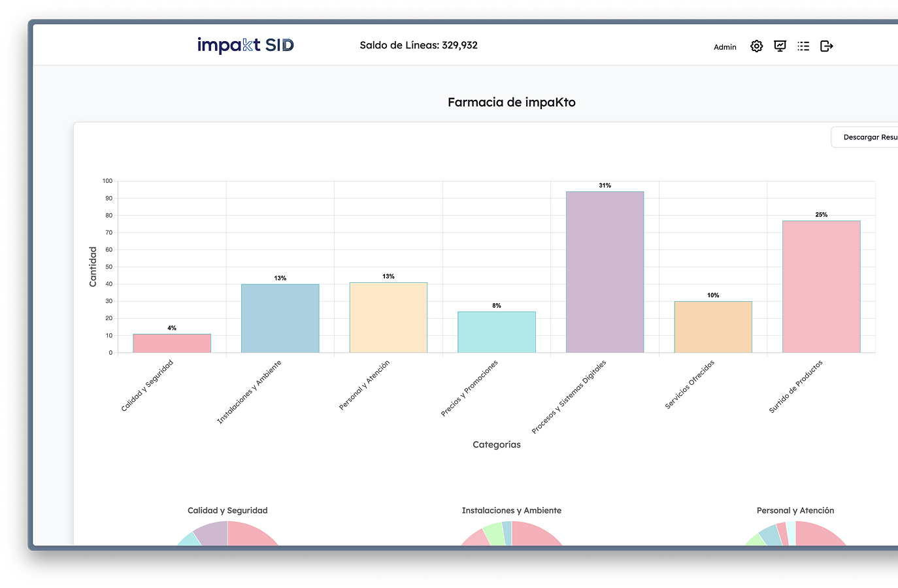This screenshot has height=588, width=898.
Task: Select the Saldo de Líneas header text
Action: (419, 45)
